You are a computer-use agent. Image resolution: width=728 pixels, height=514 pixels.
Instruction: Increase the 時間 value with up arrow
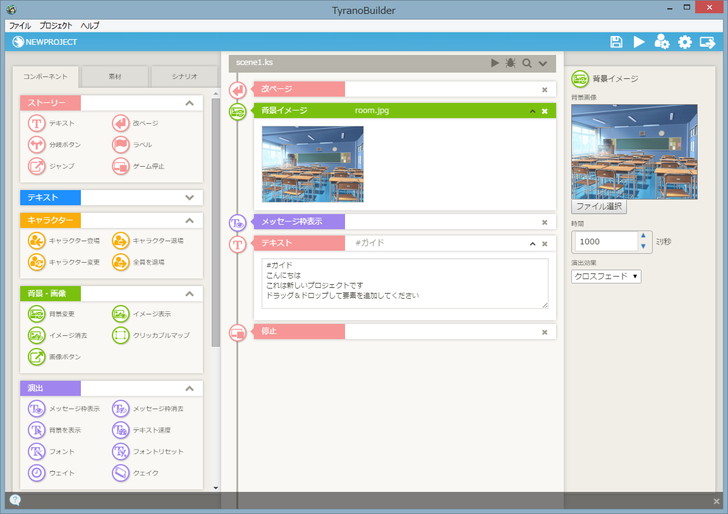643,236
